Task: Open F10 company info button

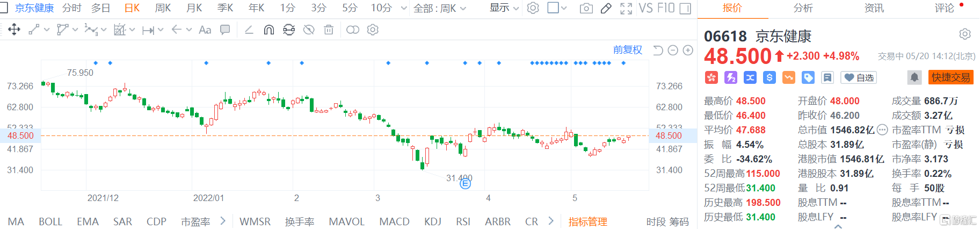Action: pos(666,8)
